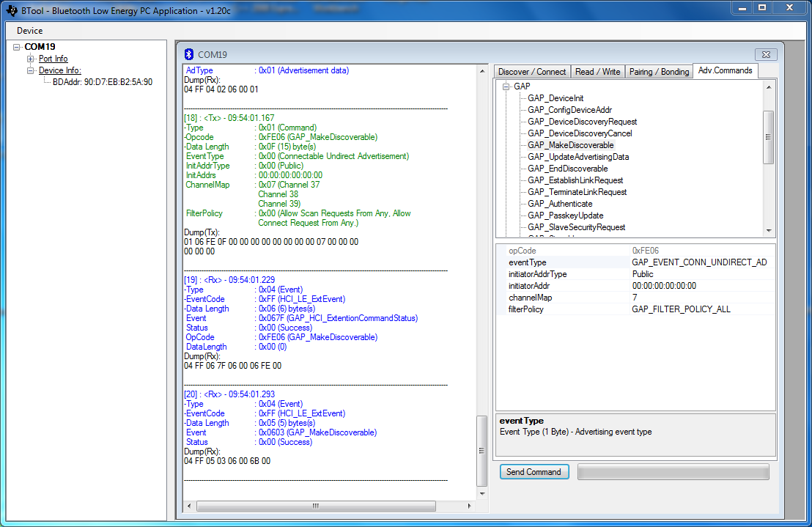Click the eventType property label
Screen dimensions: 812x527
coord(527,262)
